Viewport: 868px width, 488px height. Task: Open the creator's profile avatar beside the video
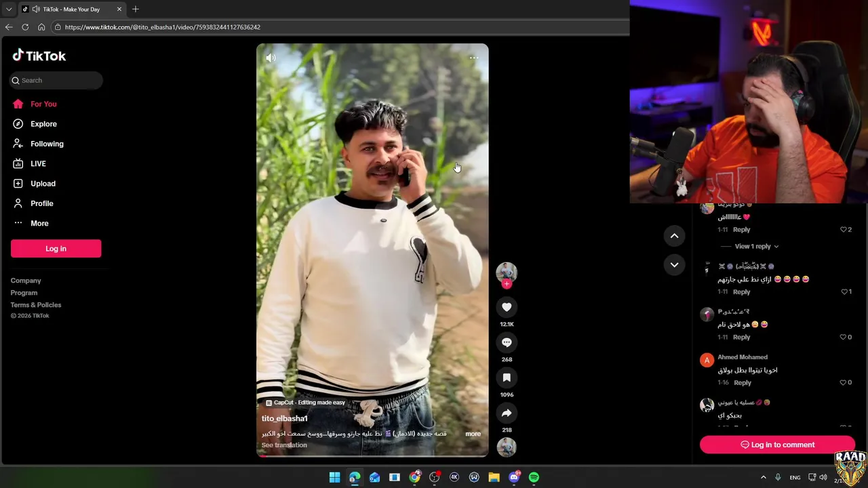pos(507,272)
